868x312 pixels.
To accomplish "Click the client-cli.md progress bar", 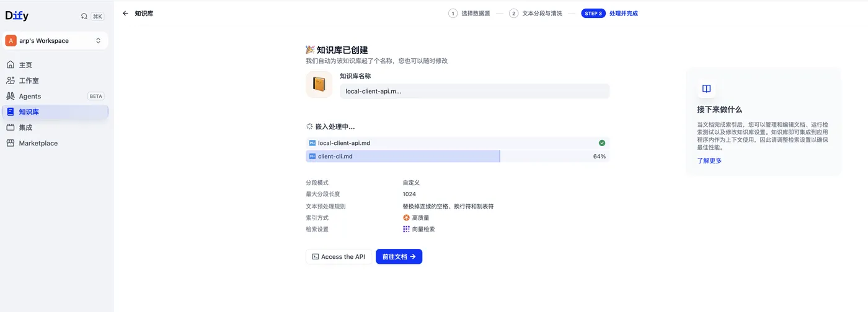I will click(x=458, y=157).
